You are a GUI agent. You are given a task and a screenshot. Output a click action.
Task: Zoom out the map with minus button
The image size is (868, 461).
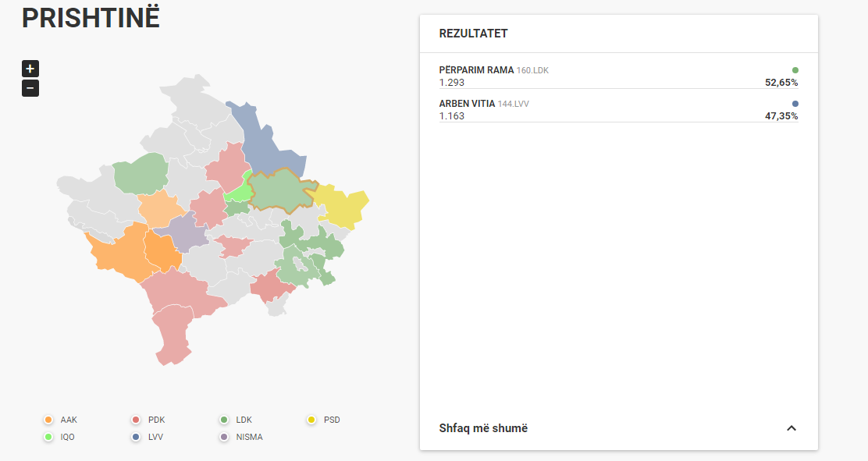click(x=30, y=88)
